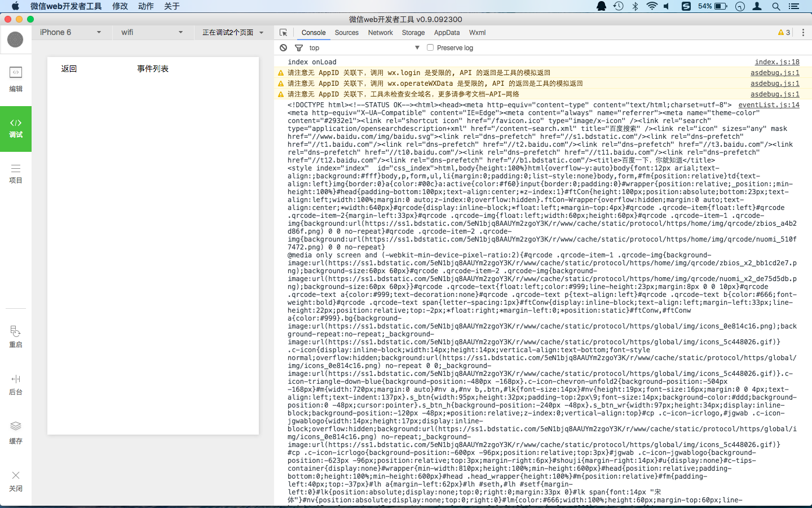The width and height of the screenshot is (812, 508).
Task: Open asdebug.js:1 link for wx.operateWXData warning
Action: click(x=775, y=84)
